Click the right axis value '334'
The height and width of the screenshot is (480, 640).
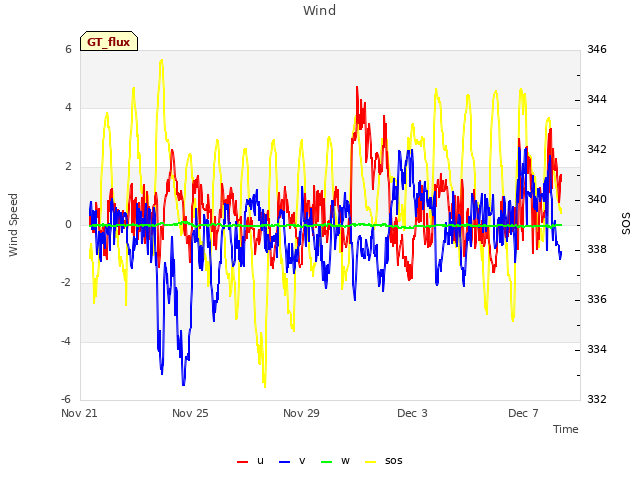pos(597,349)
